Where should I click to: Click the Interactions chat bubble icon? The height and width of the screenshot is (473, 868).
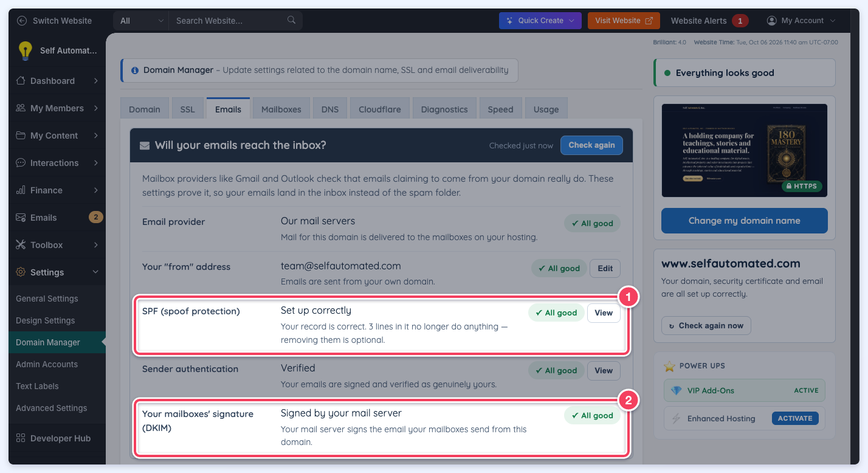pyautogui.click(x=21, y=163)
